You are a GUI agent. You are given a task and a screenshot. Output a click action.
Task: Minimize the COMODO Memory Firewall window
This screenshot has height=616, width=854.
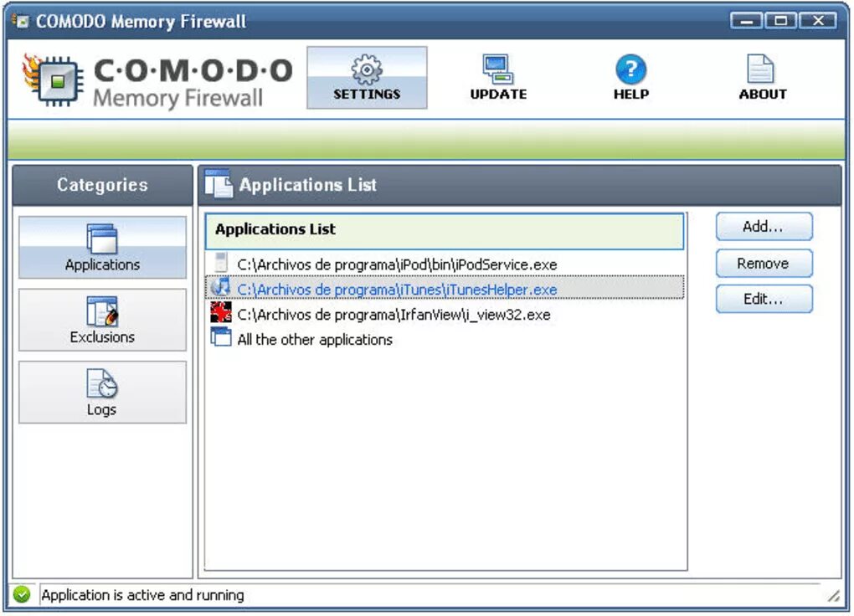tap(746, 21)
